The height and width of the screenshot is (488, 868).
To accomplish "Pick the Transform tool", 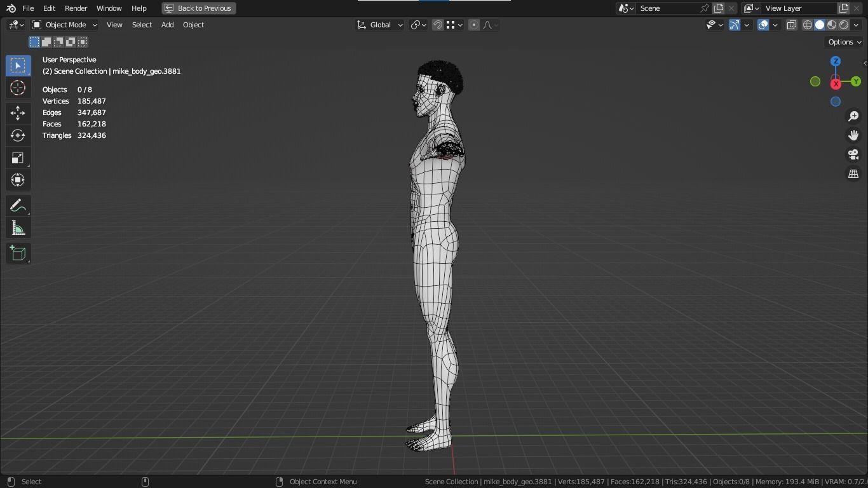I will click(18, 180).
